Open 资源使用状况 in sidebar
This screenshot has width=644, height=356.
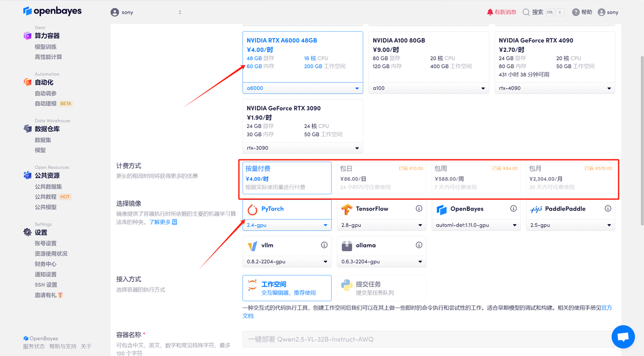[x=51, y=254]
